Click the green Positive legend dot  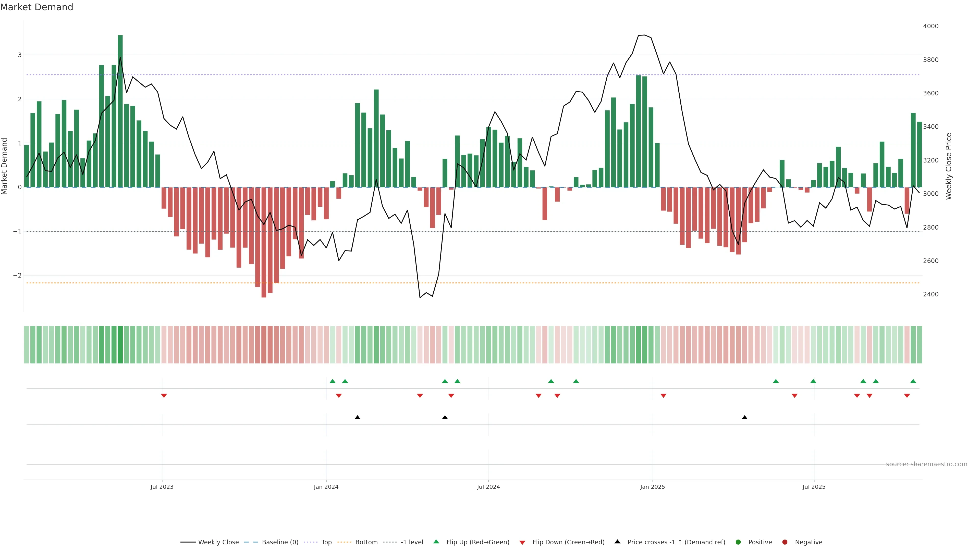click(x=738, y=542)
